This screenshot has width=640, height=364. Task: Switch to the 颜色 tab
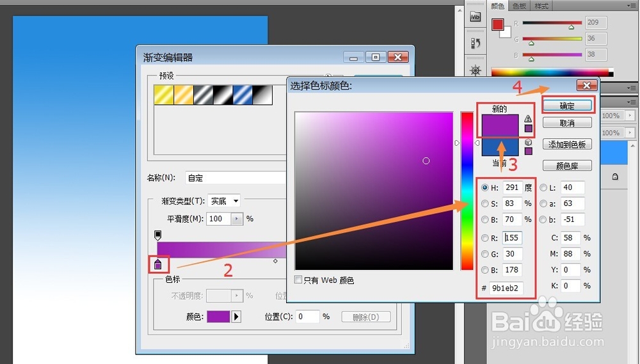tap(498, 6)
